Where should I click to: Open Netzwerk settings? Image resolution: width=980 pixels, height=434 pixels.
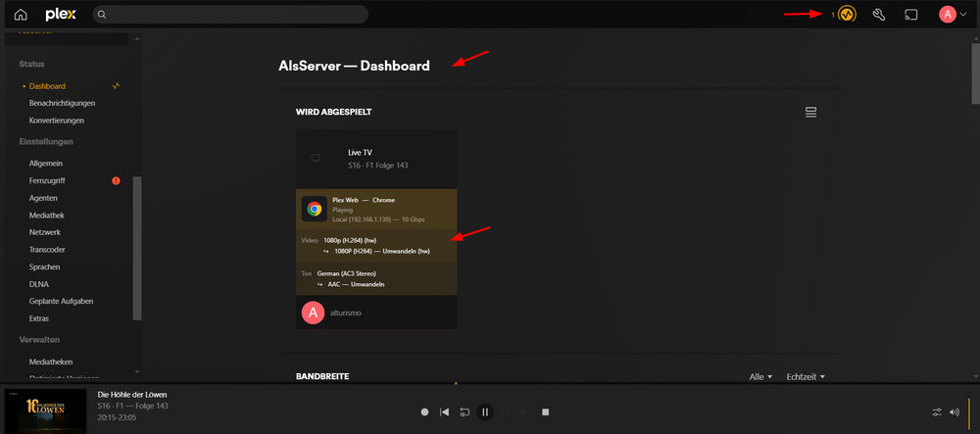(44, 231)
